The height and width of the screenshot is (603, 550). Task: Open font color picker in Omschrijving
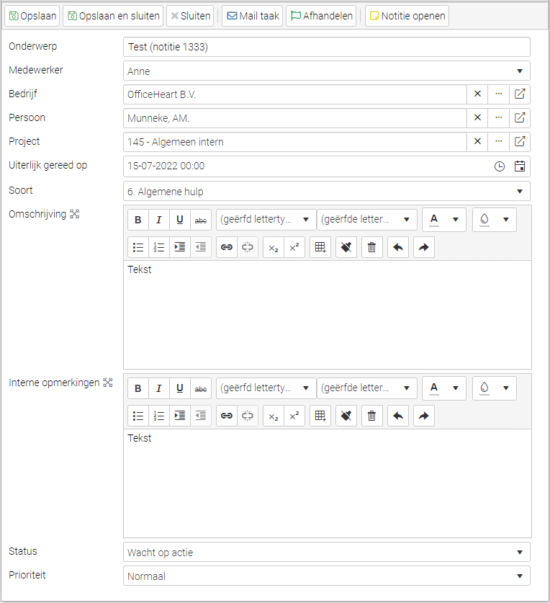[x=444, y=220]
